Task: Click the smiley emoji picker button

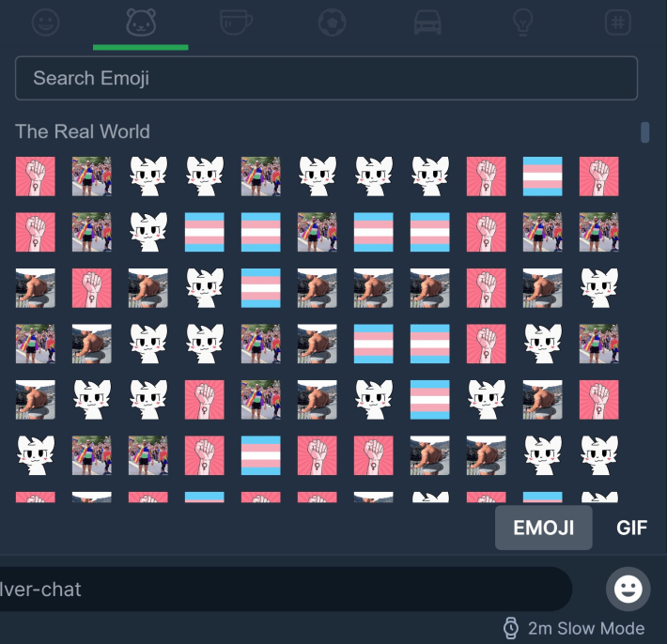Action: coord(628,590)
